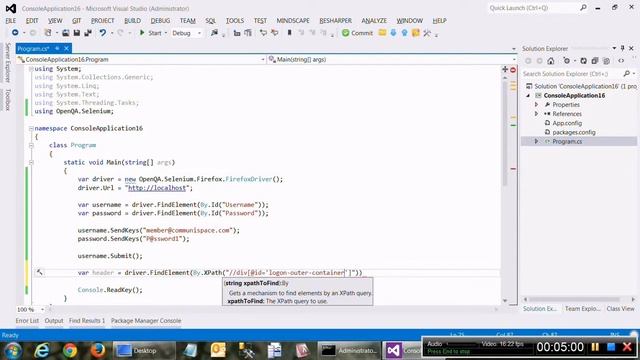Screen dimensions: 640x360
Task: Open the Debug configuration dropdown
Action: pos(187,33)
